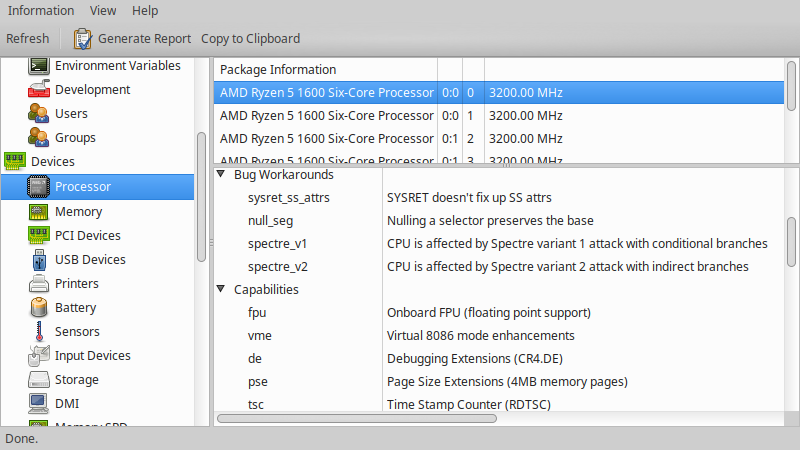Open the View menu
The height and width of the screenshot is (450, 800).
pos(103,10)
